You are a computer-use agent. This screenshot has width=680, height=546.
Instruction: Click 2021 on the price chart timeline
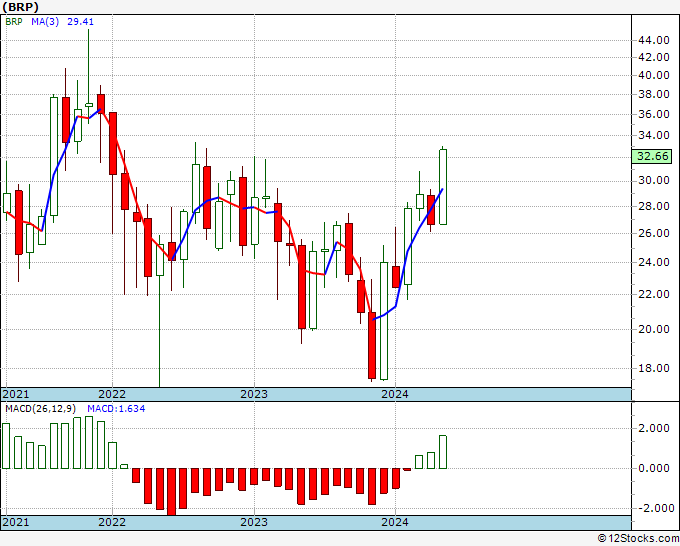[16, 394]
